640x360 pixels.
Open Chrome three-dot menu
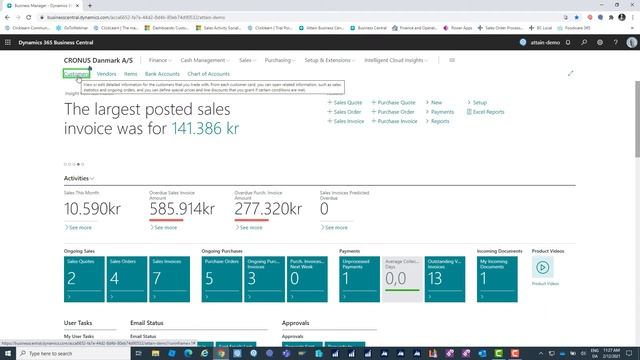(633, 18)
